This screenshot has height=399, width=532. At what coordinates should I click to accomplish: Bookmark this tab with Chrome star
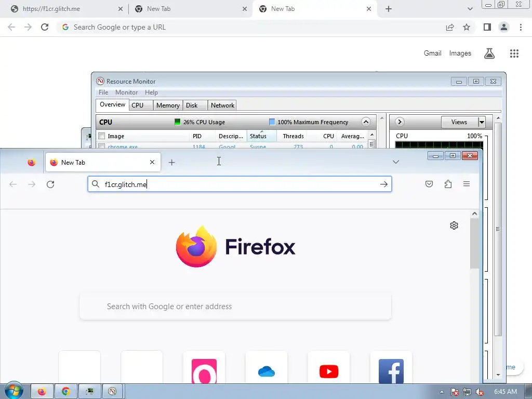tap(467, 27)
